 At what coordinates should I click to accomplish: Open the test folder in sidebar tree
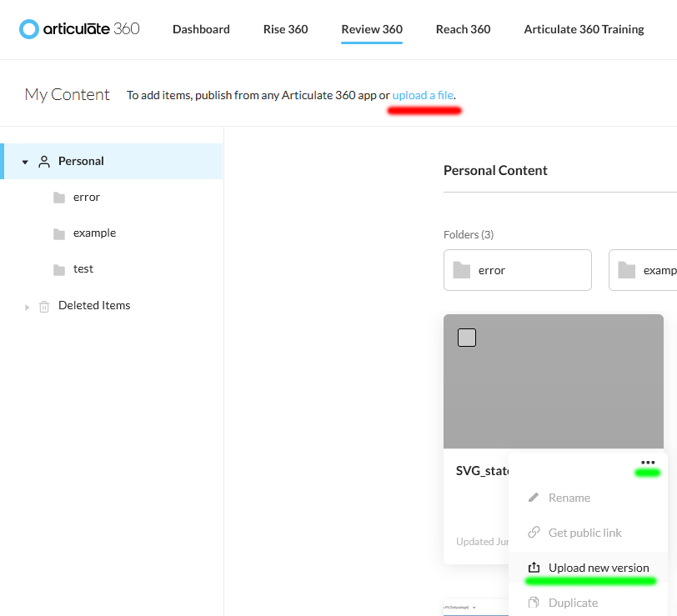point(83,269)
